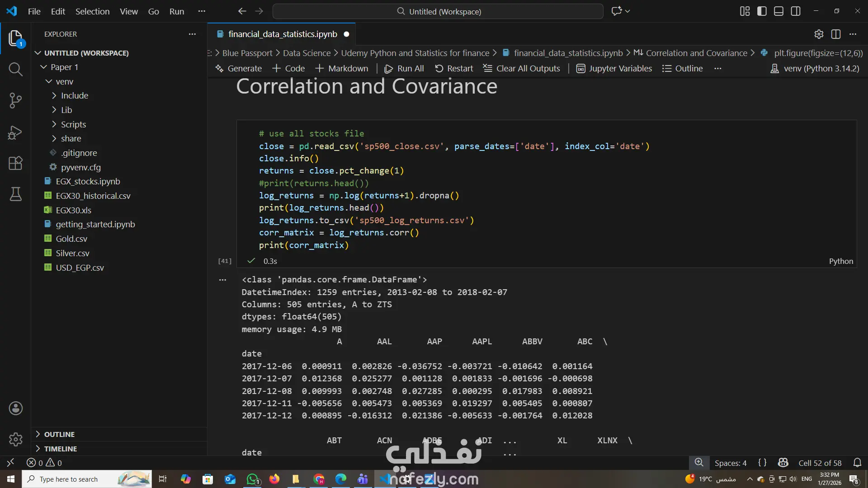868x488 pixels.
Task: Collapse the Paper 1 folder
Action: pyautogui.click(x=64, y=67)
